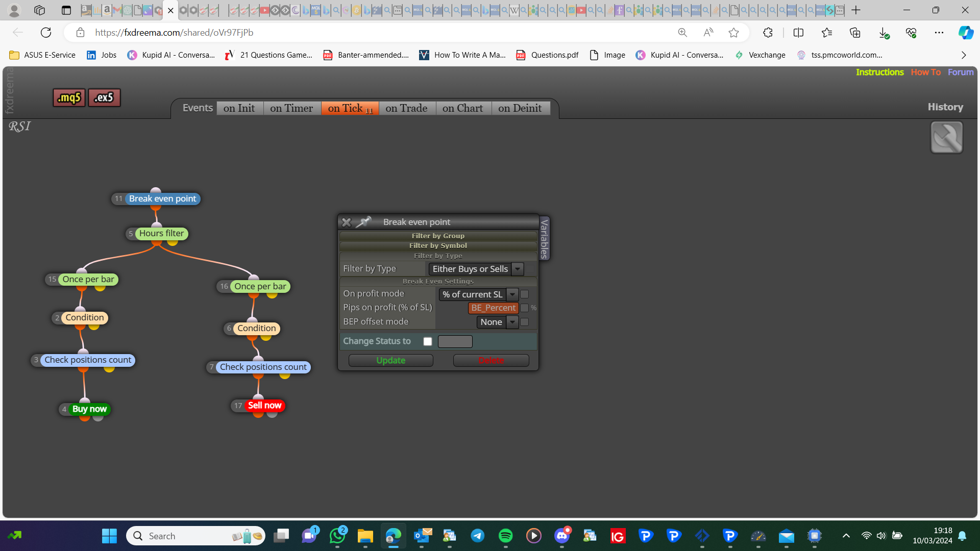Show more bookmarks chevron
The width and height of the screenshot is (980, 551).
(x=964, y=55)
